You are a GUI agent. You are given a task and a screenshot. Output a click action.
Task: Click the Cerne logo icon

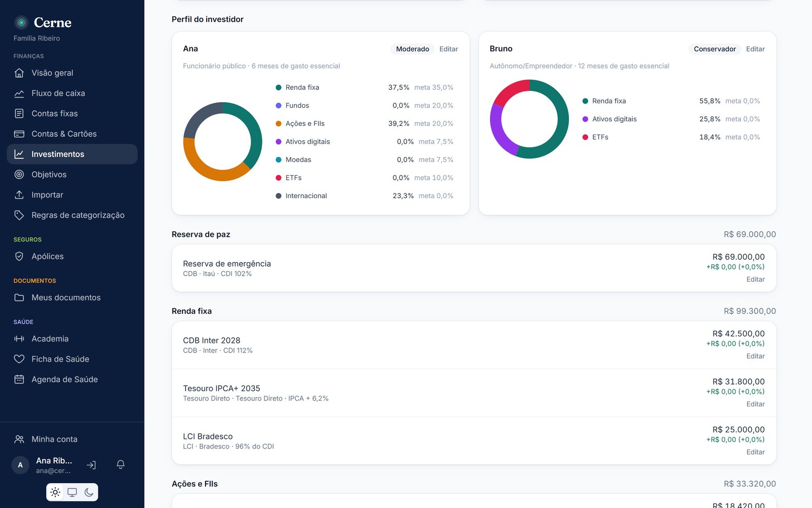point(21,22)
